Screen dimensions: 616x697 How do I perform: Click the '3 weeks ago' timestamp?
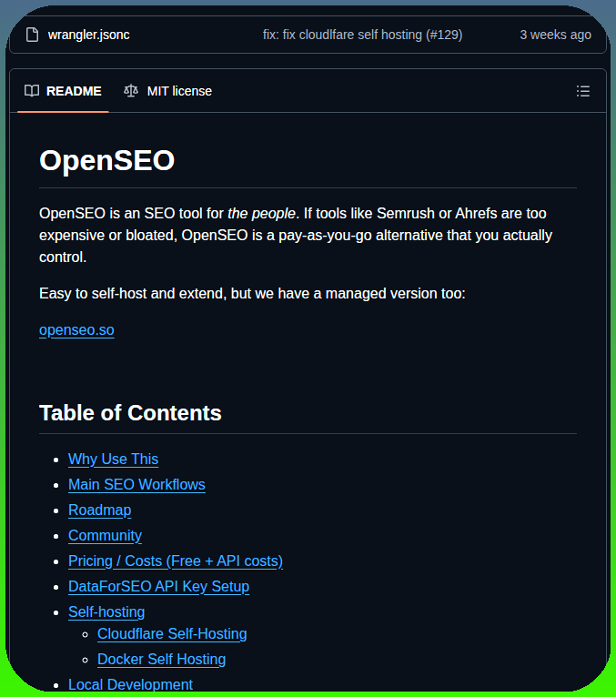pos(556,35)
